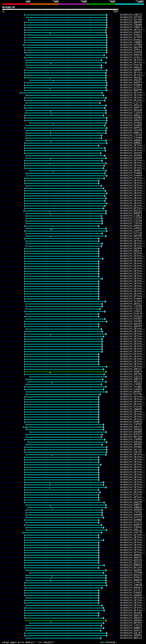Select label UniRef100_B4Z1E2
Image resolution: width=146 pixels, height=644 pixels.
[x=131, y=77]
